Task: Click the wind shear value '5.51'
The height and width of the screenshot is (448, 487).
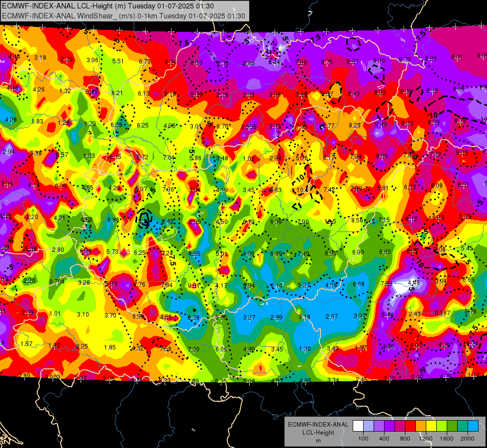Action: 118,61
